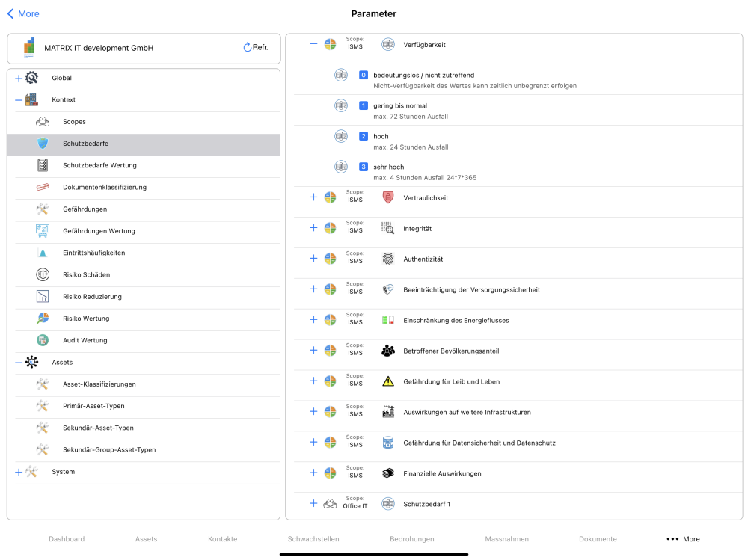Click the Vertraulichkeit red shield icon
Image resolution: width=748 pixels, height=560 pixels.
click(x=388, y=197)
